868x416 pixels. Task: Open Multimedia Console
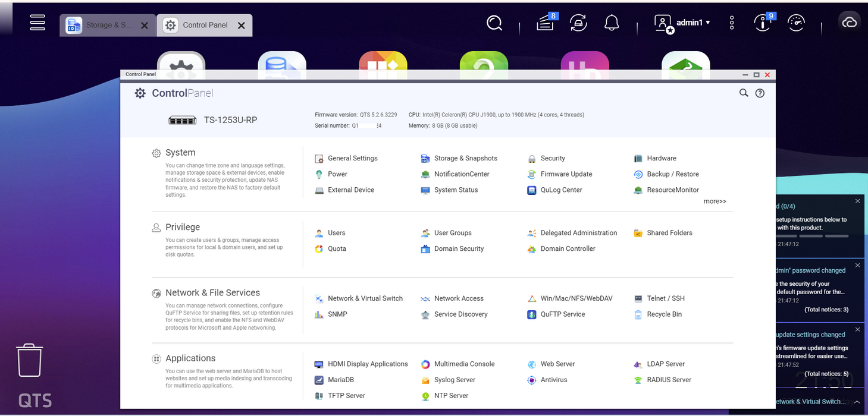pos(457,364)
